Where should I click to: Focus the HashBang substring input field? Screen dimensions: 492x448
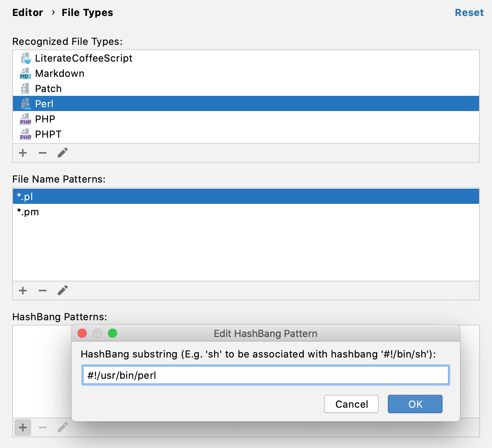pos(266,375)
